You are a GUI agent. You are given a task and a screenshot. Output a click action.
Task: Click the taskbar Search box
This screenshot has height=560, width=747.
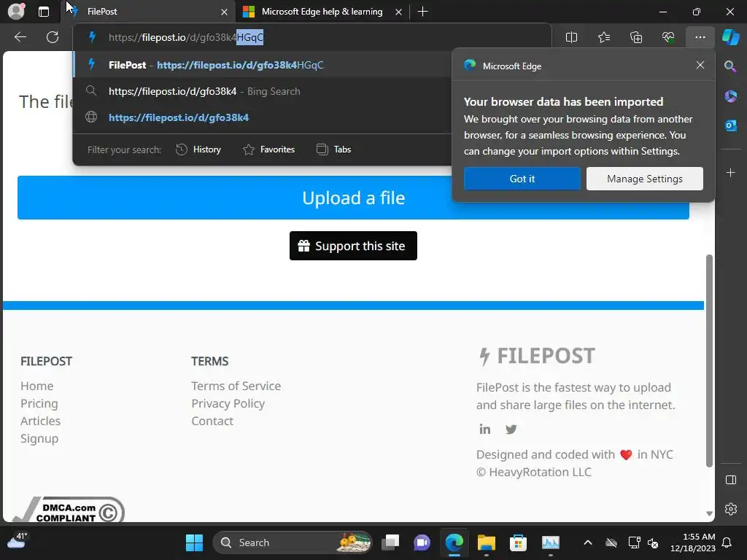click(292, 542)
